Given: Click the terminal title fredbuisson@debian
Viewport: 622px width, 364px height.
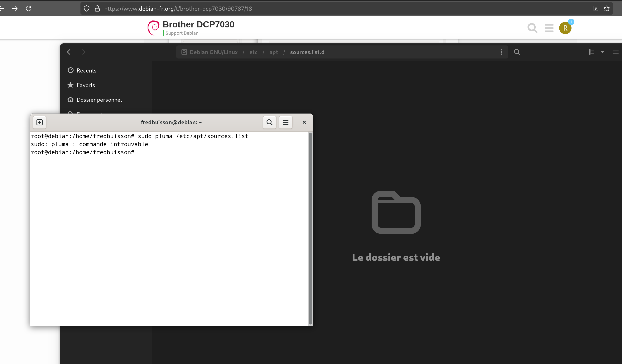Looking at the screenshot, I should click(x=171, y=122).
